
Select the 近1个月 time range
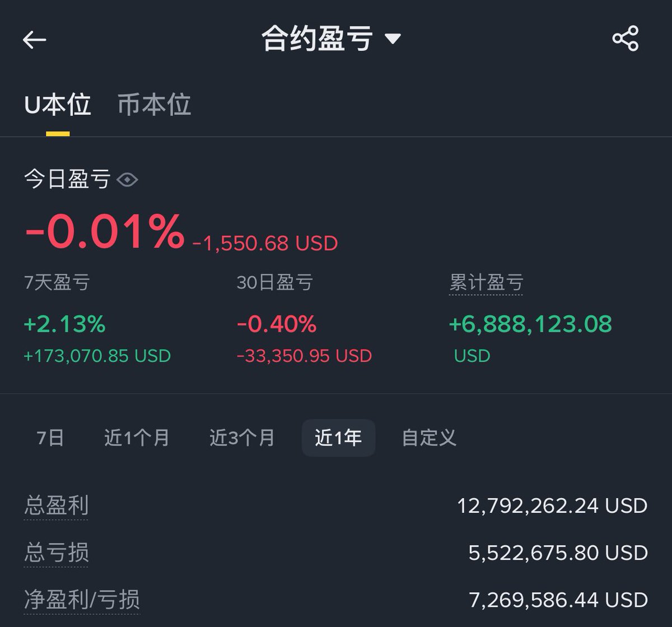137,438
